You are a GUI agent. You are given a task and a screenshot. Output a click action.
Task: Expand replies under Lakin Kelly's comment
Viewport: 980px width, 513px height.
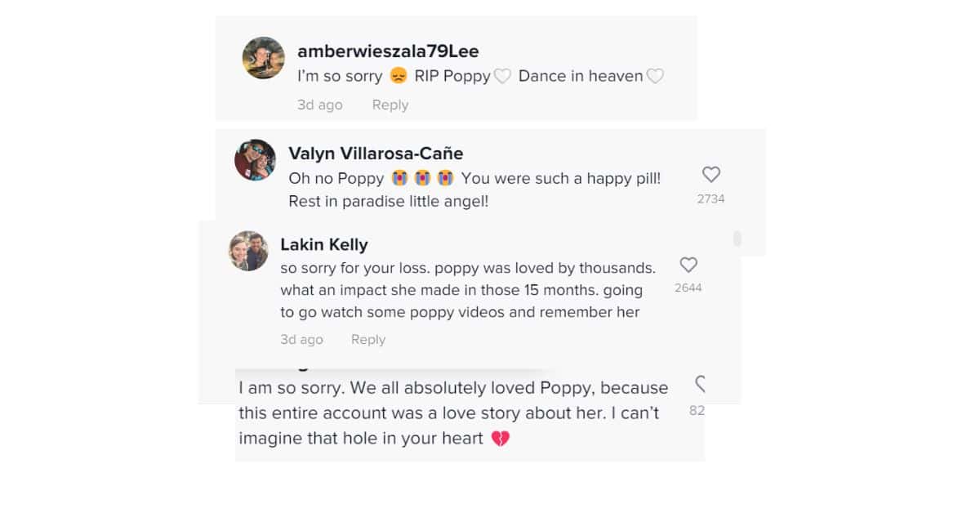(x=367, y=339)
